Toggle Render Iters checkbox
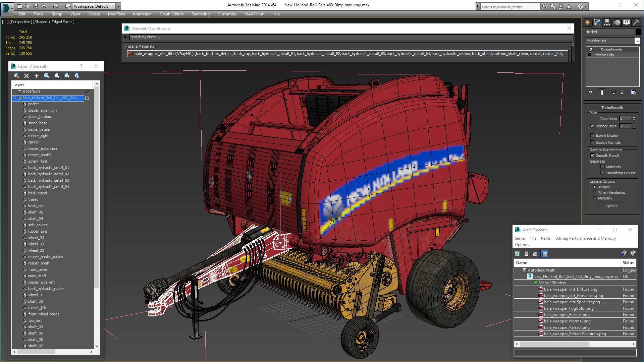The image size is (644, 362). [x=592, y=126]
